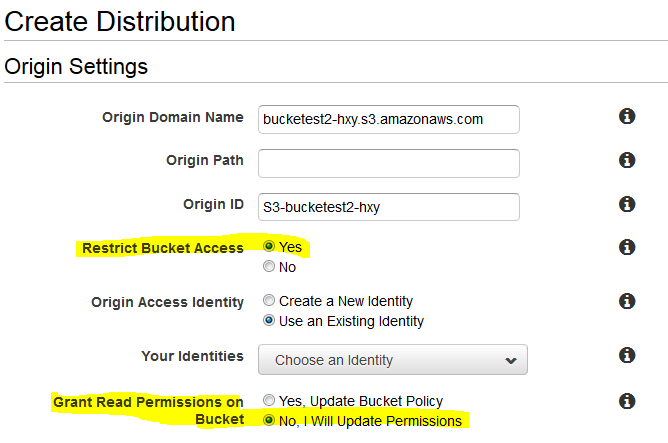This screenshot has height=443, width=668.
Task: Open the Origin Path help icon
Action: (x=627, y=160)
